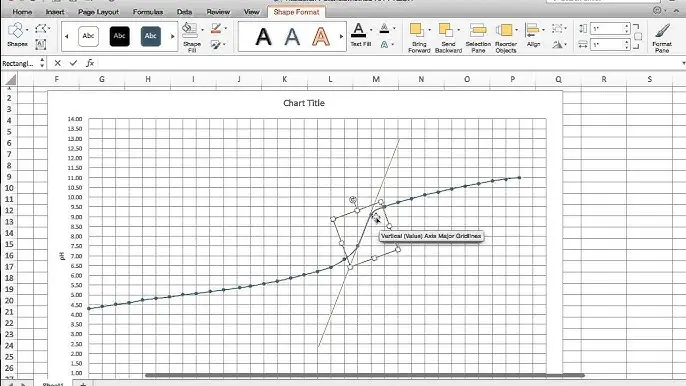
Task: Open the Shapes dropdown arrow
Action: (x=27, y=30)
